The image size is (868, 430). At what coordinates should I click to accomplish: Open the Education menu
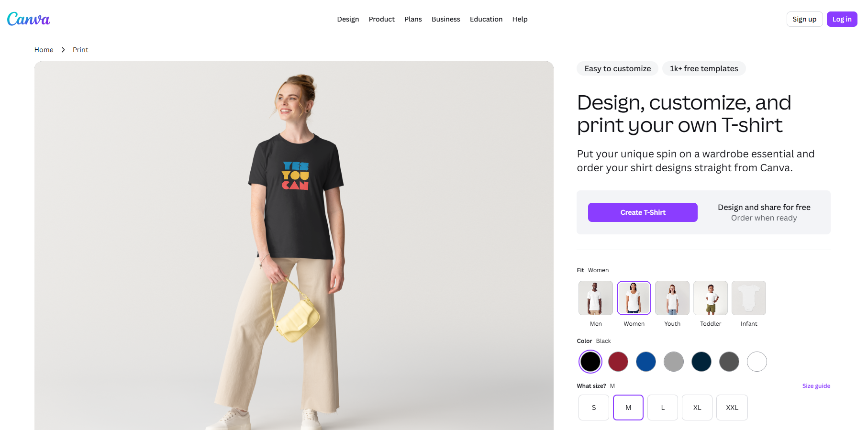[x=486, y=19]
